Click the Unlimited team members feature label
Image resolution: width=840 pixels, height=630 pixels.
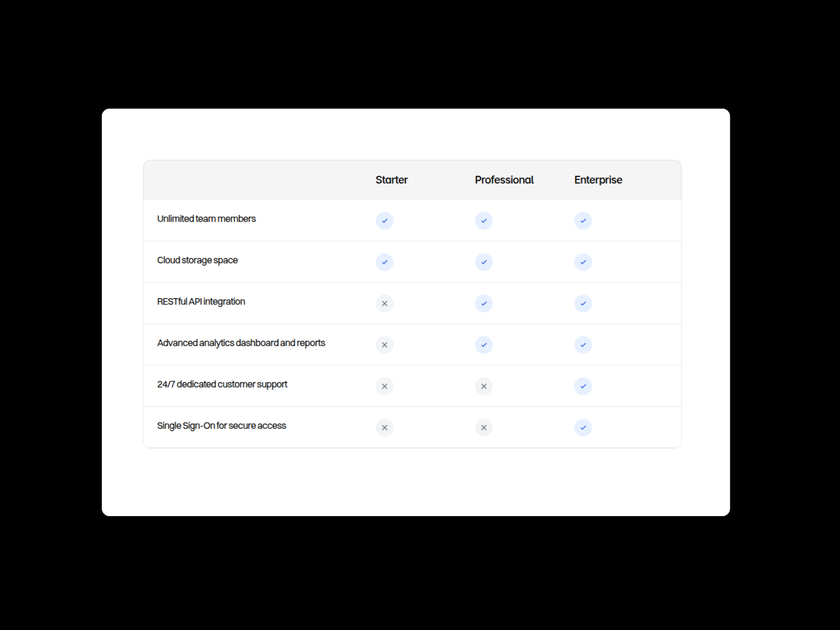[x=206, y=219]
